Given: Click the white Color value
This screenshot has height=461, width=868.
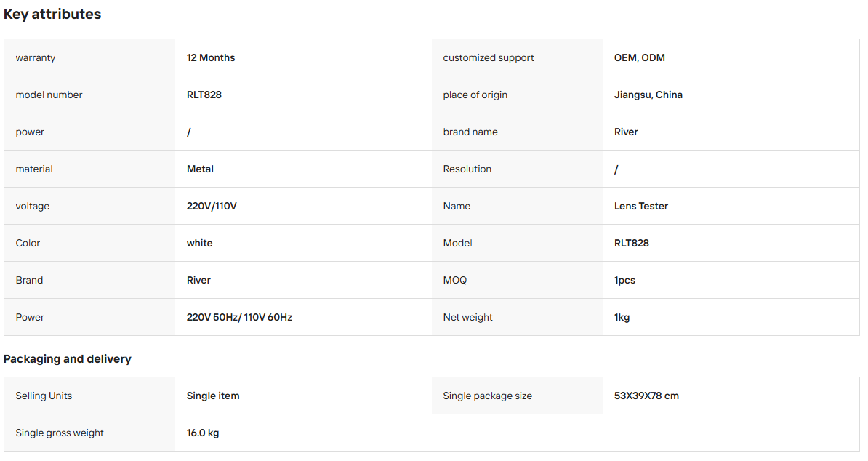Looking at the screenshot, I should (x=199, y=243).
